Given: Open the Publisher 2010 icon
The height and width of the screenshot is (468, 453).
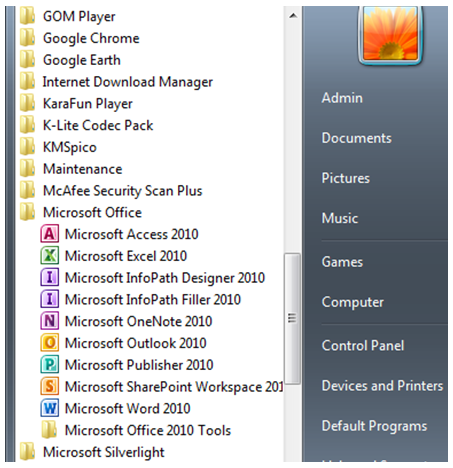Looking at the screenshot, I should tap(50, 364).
